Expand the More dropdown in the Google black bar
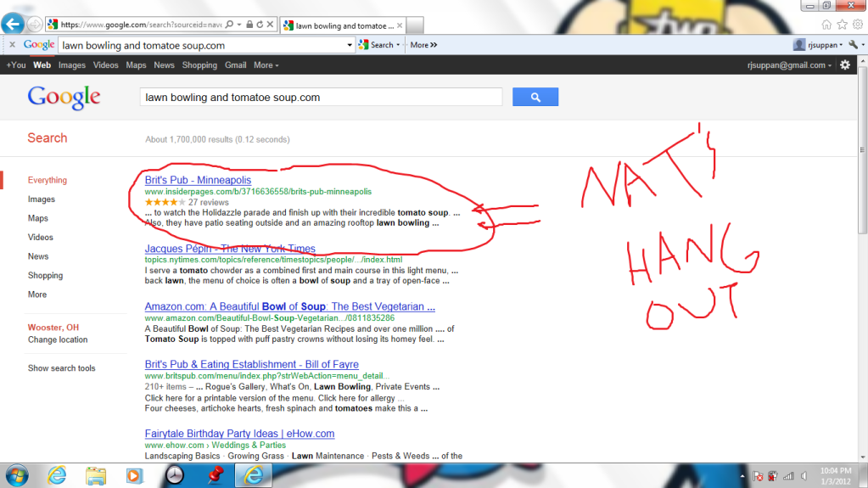Viewport: 868px width, 488px height. click(266, 65)
